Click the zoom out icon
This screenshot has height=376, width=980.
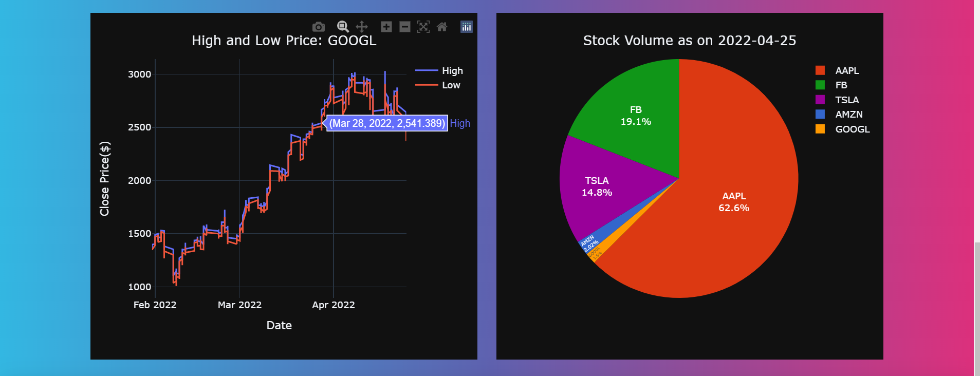tap(405, 27)
